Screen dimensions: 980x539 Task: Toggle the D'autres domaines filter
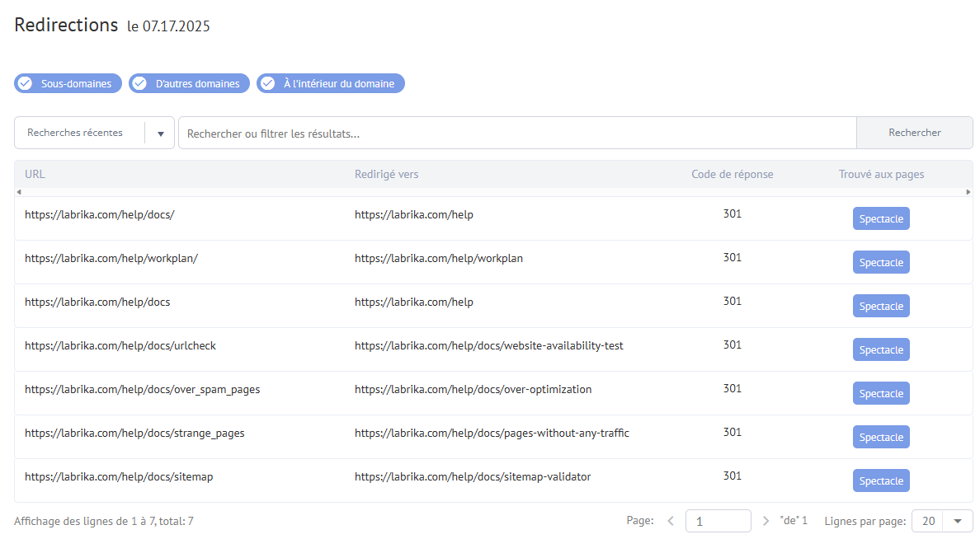point(190,84)
